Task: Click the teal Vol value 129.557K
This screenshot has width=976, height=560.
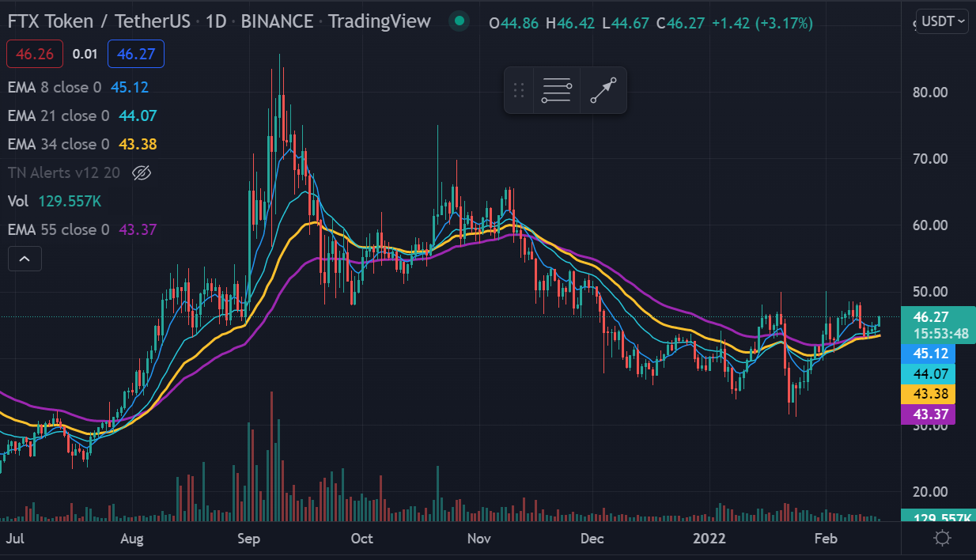Action: [x=71, y=201]
